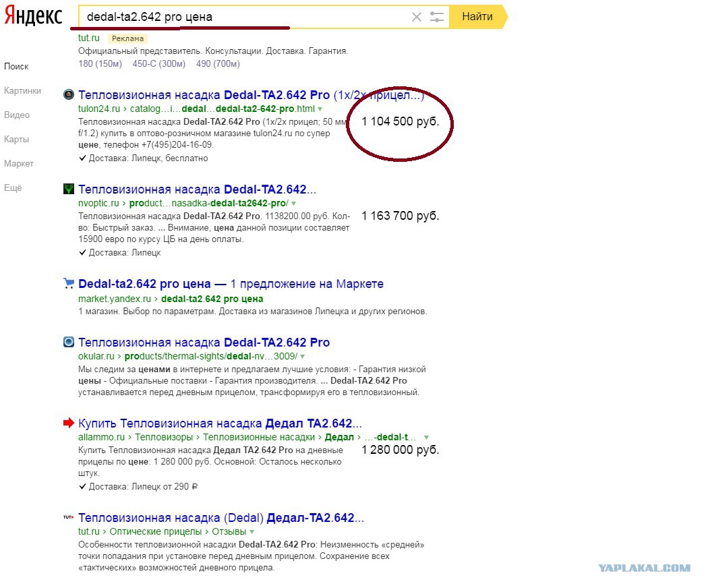Click allammo red arrow favicon
Viewport: 708px width, 588px height.
tap(69, 423)
